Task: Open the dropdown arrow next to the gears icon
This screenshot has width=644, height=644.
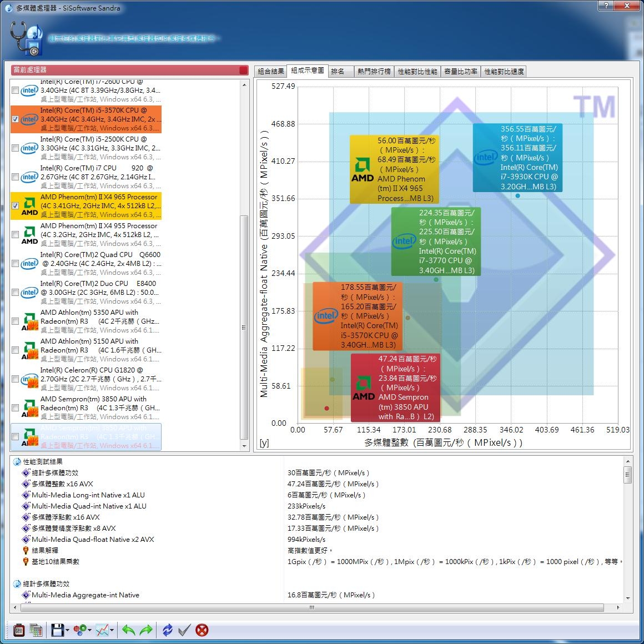Action: click(x=89, y=630)
